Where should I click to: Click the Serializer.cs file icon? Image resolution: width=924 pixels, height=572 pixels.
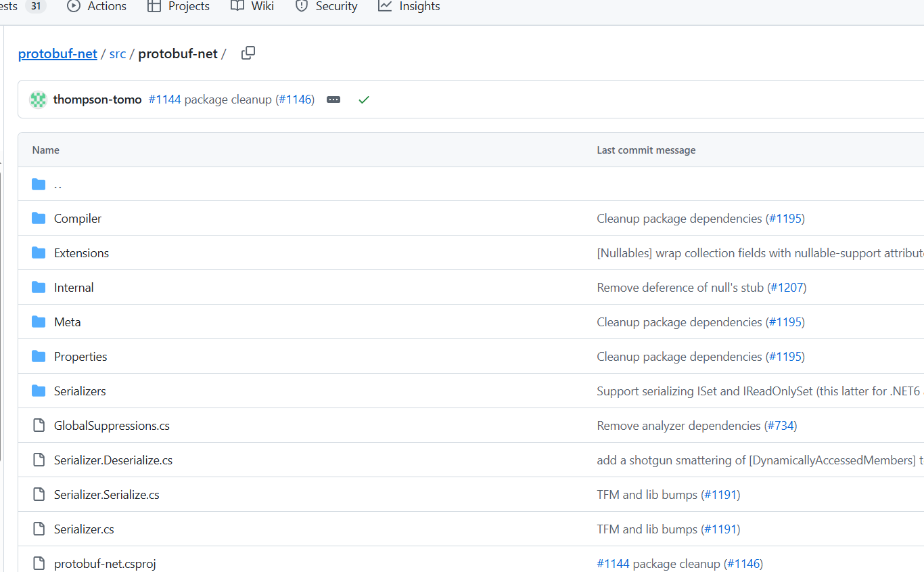coord(39,529)
